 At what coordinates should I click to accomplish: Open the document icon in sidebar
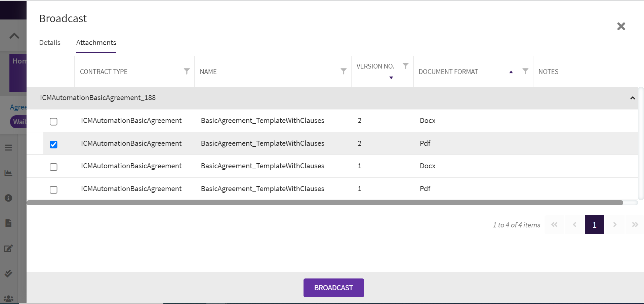pyautogui.click(x=8, y=223)
